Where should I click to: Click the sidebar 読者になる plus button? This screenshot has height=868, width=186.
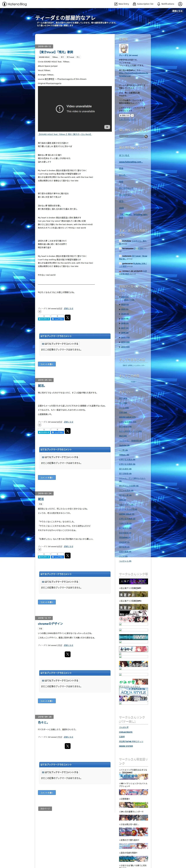[125, 115]
